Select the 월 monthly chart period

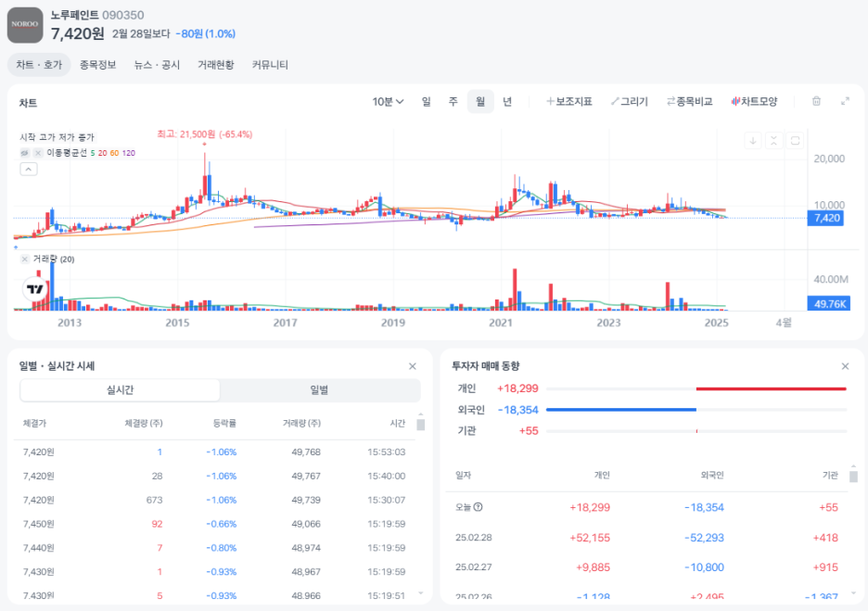coord(480,102)
